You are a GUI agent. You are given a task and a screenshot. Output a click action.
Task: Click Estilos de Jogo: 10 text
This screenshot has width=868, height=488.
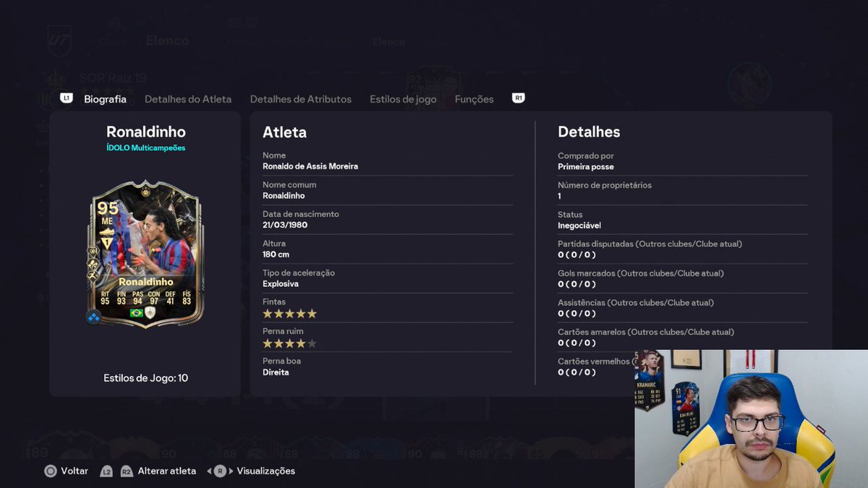[145, 377]
